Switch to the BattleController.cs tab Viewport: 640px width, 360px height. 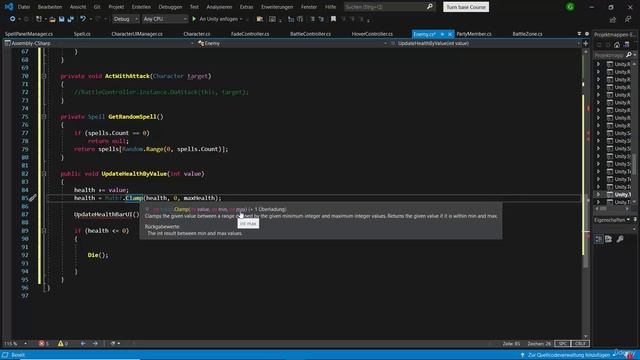click(x=311, y=34)
